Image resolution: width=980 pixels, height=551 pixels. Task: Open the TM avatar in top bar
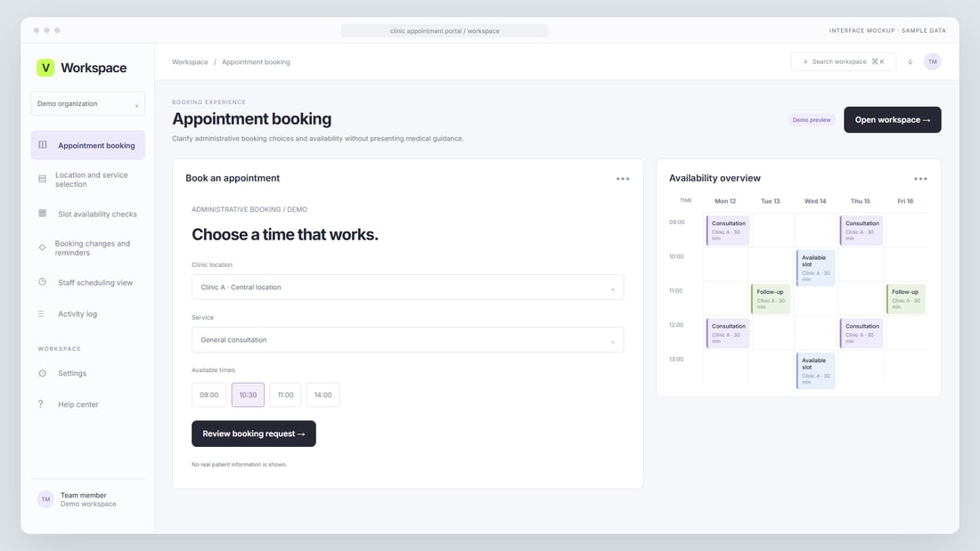[x=933, y=61]
